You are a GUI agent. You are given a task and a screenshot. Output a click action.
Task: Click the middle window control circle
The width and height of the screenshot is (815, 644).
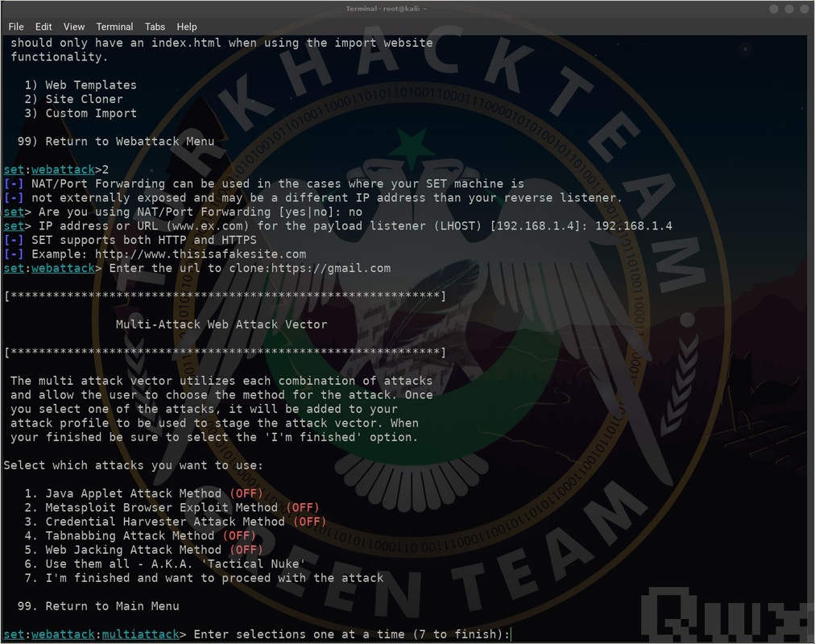tap(789, 9)
